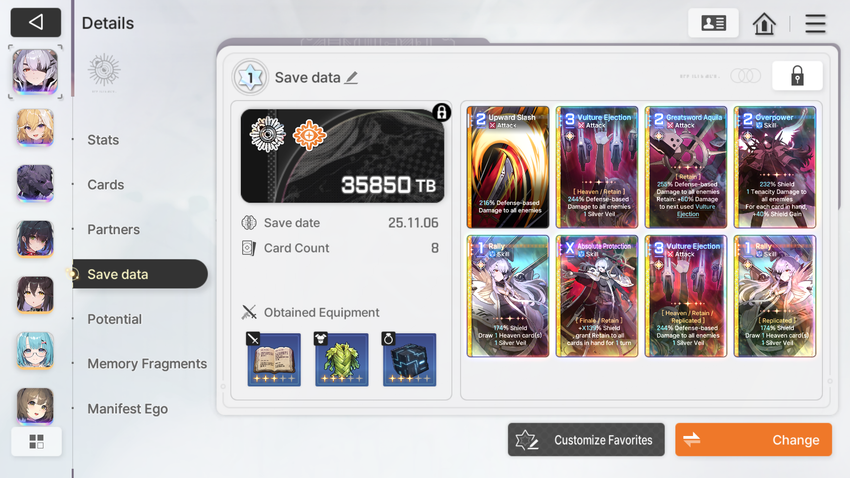Screen dimensions: 850x478
Task: Open the Stats menu
Action: tap(103, 140)
